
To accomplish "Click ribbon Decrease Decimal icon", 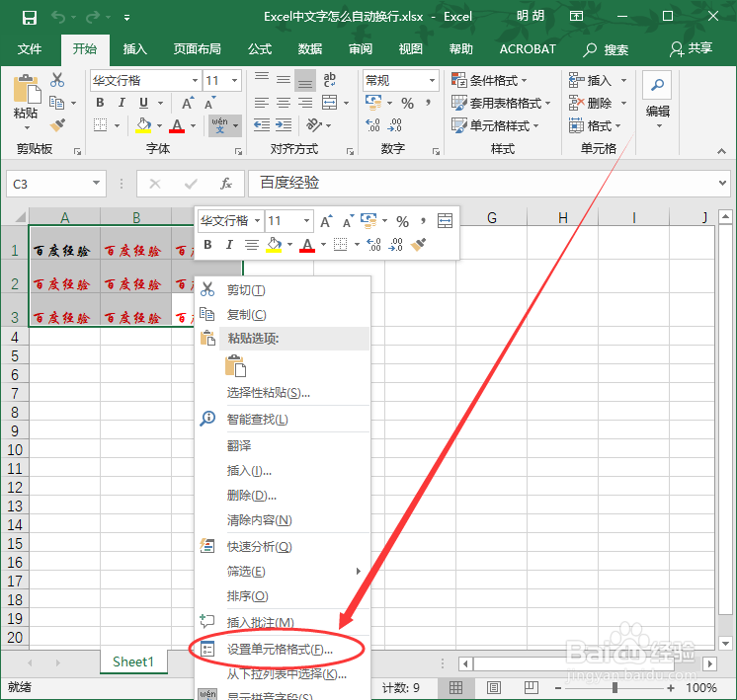I will (x=395, y=125).
